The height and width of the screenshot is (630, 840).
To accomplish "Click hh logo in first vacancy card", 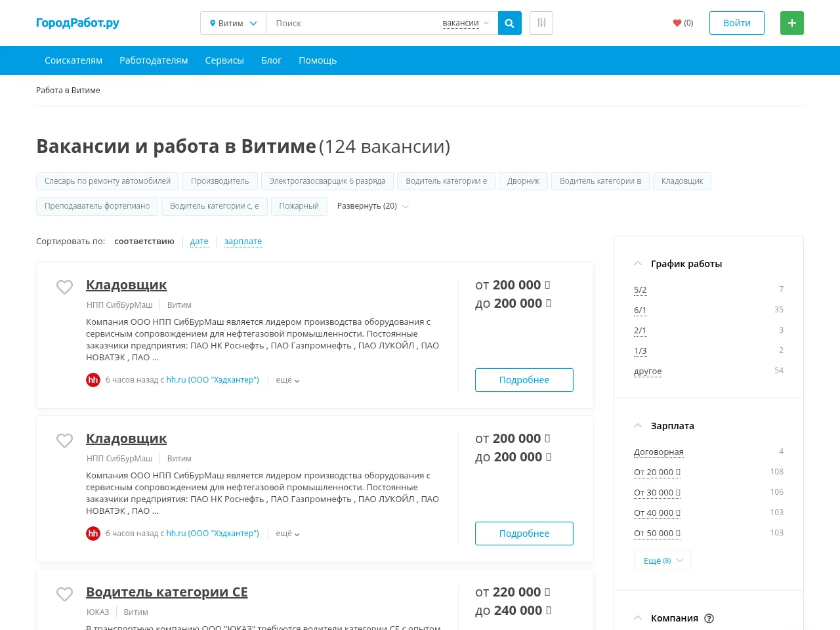I will coord(93,380).
